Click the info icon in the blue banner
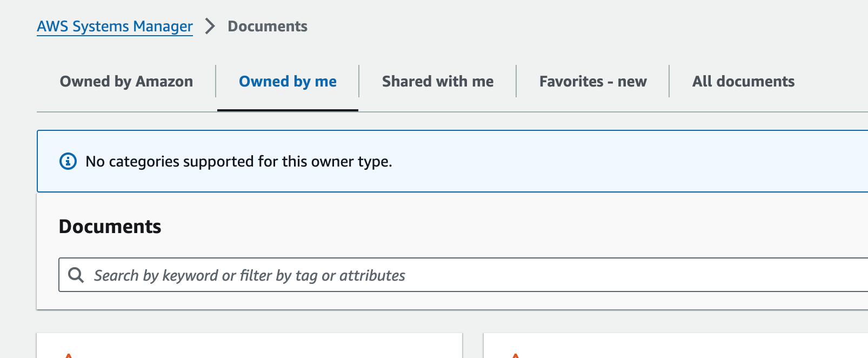 68,161
